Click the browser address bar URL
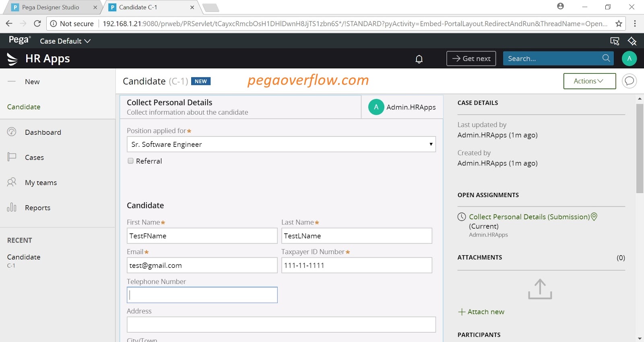The height and width of the screenshot is (342, 644). pyautogui.click(x=355, y=24)
